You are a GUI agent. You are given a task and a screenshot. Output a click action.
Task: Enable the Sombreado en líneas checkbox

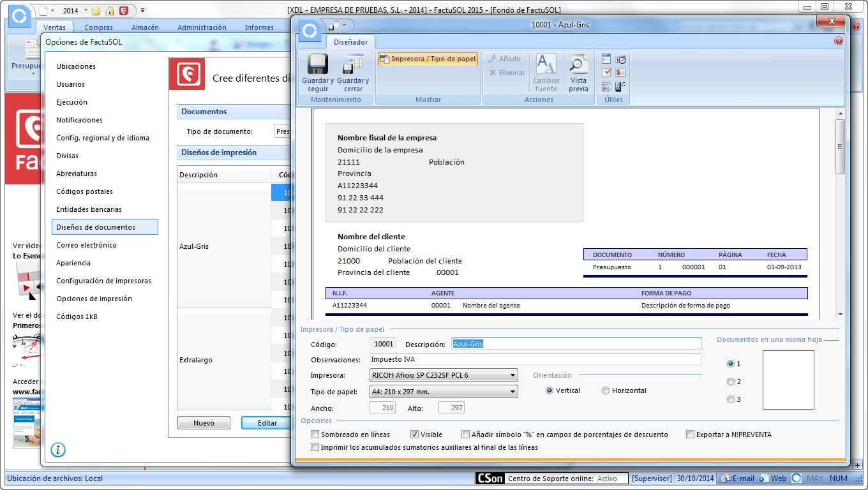(x=315, y=434)
